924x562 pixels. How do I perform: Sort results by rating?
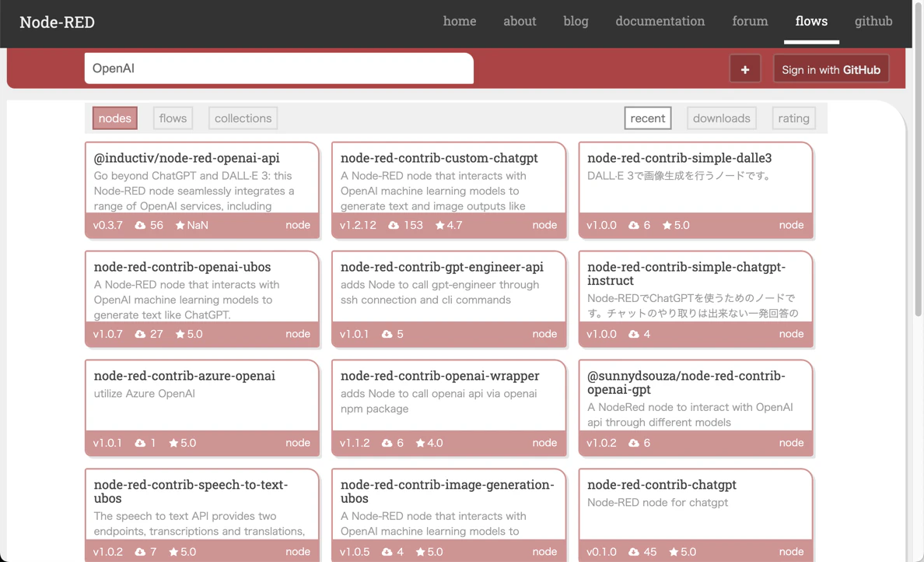click(x=793, y=118)
